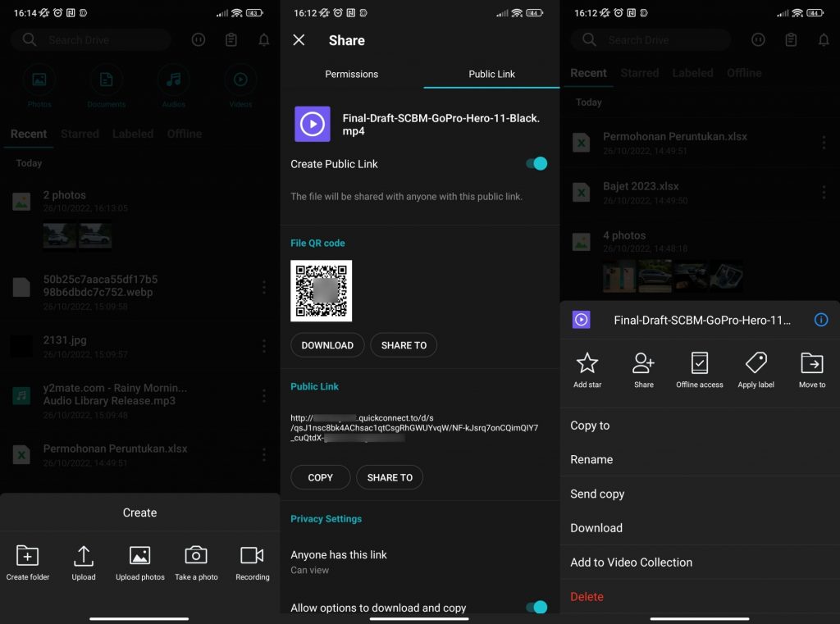Open Anyone has this link setting

[x=419, y=562]
